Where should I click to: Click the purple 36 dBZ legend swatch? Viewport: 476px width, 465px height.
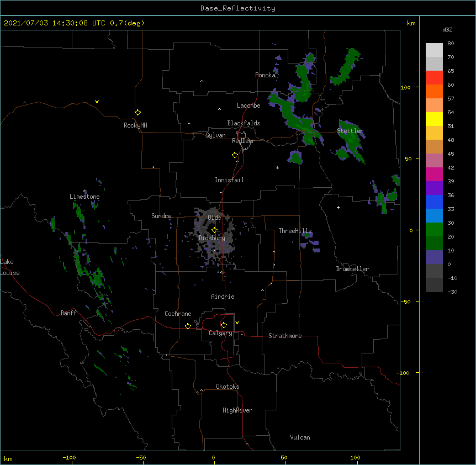click(x=434, y=188)
